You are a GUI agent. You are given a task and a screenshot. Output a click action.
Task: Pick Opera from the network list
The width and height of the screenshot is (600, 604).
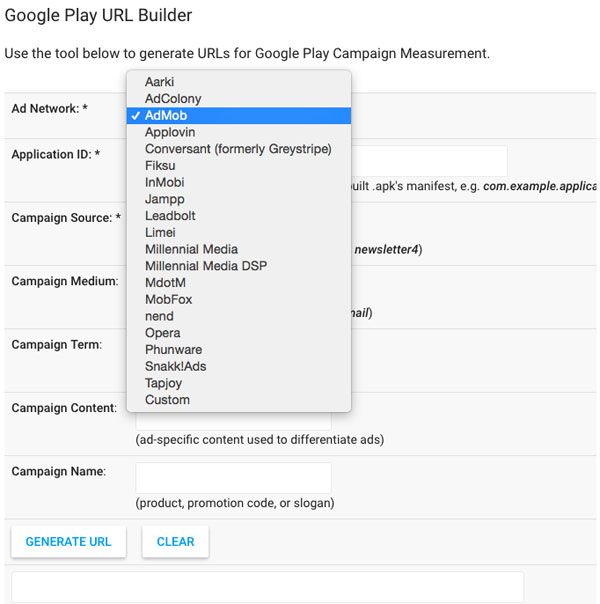point(162,333)
